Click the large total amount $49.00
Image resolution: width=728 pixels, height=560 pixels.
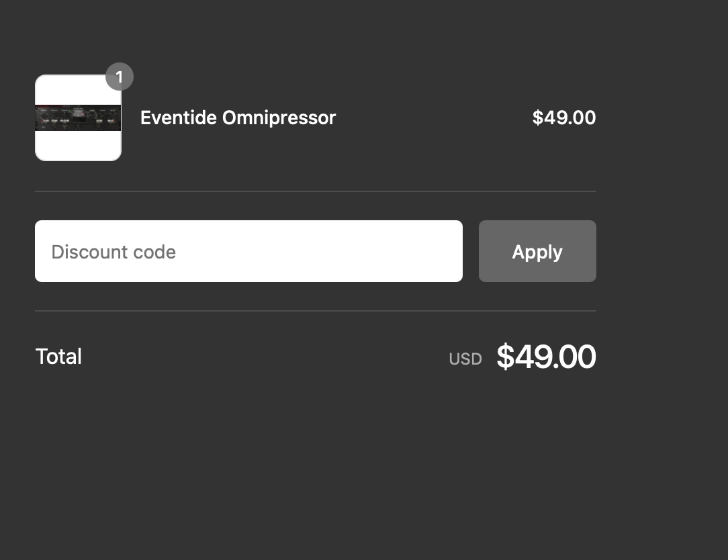pyautogui.click(x=546, y=357)
